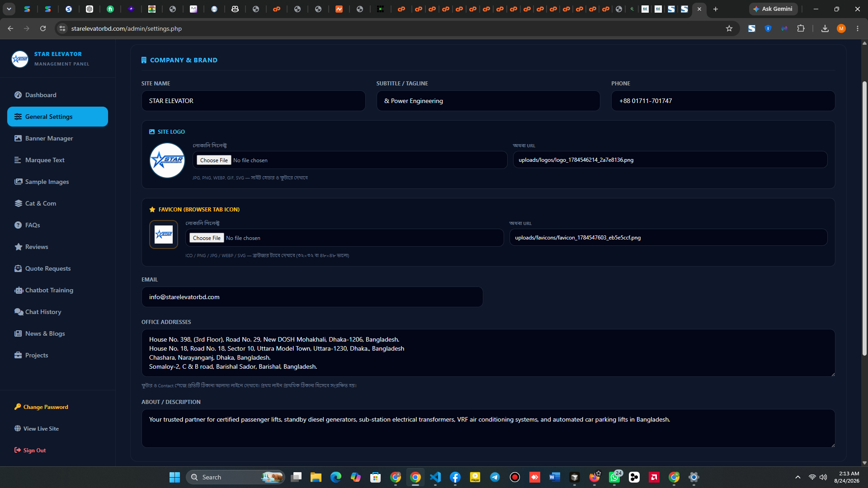868x488 pixels.
Task: Choose File for site logo
Action: 214,160
